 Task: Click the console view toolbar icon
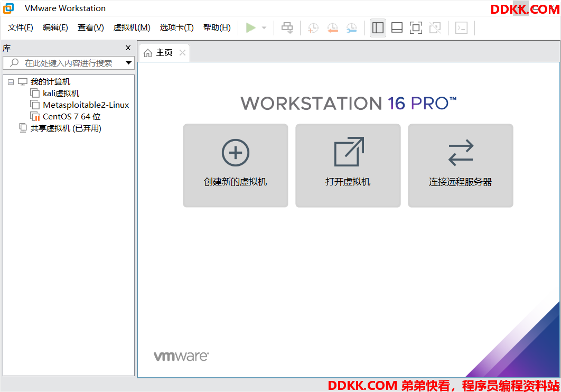[462, 27]
